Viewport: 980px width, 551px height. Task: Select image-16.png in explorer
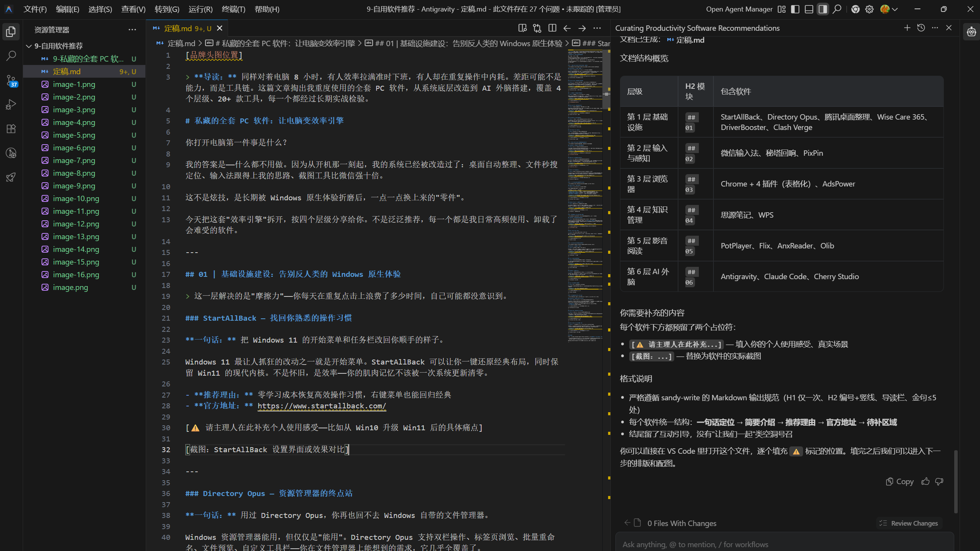pyautogui.click(x=84, y=275)
